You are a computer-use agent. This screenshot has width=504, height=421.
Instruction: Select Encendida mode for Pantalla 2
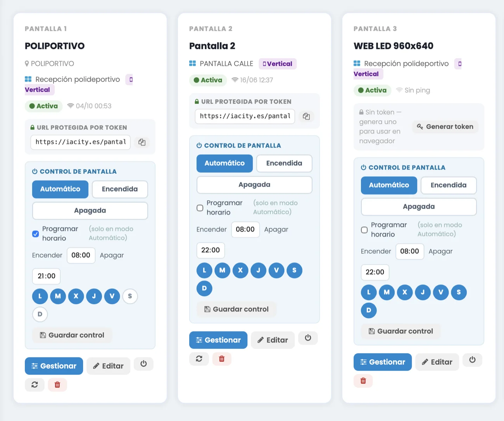(284, 163)
